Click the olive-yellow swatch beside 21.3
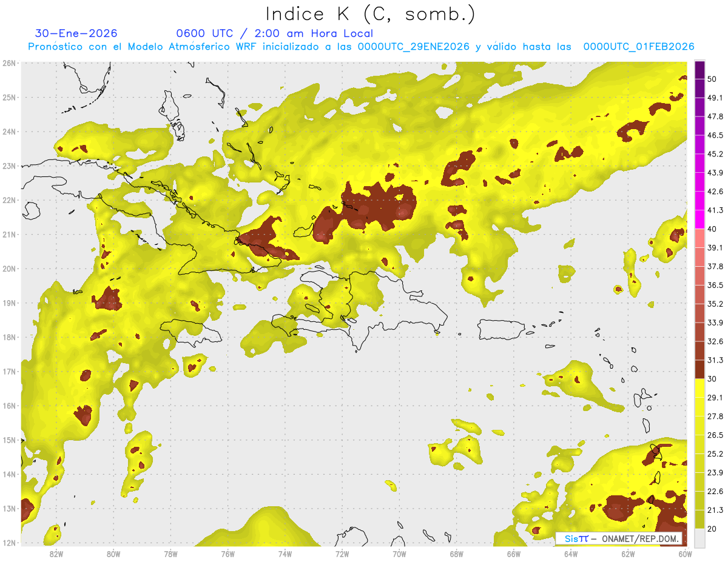The image size is (728, 562). [699, 519]
